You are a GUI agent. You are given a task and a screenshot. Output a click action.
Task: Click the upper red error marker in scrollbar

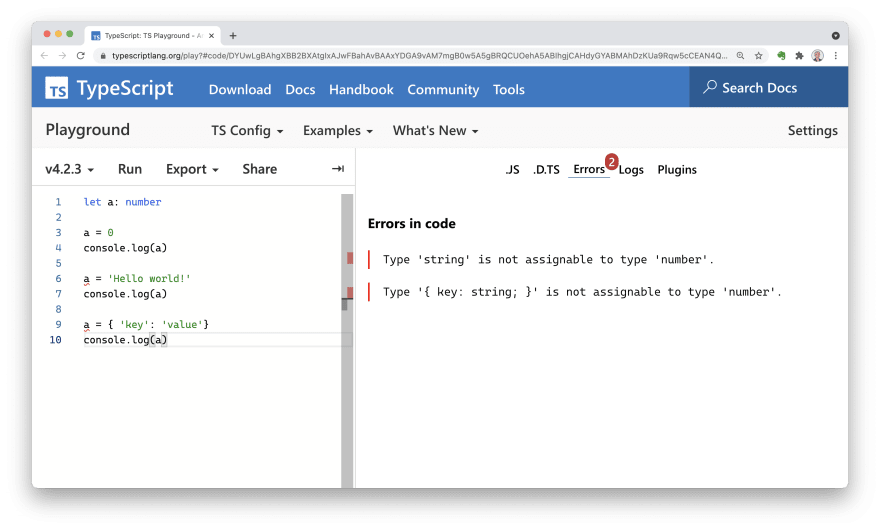(350, 258)
